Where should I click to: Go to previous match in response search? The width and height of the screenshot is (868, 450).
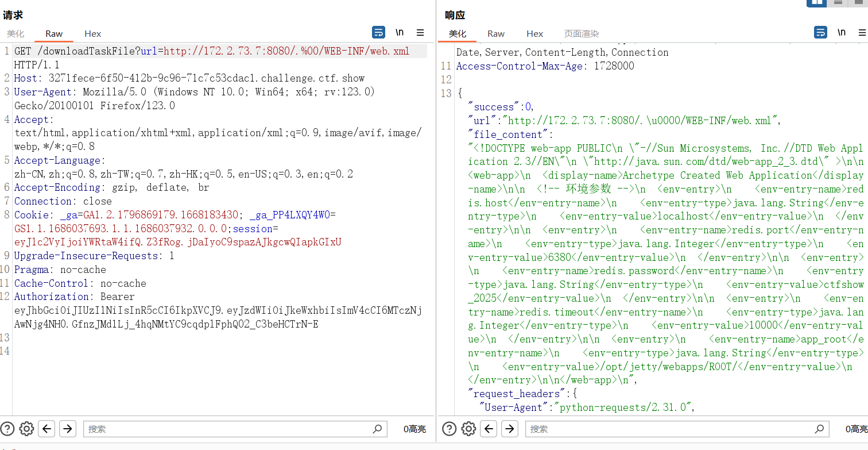[x=489, y=429]
